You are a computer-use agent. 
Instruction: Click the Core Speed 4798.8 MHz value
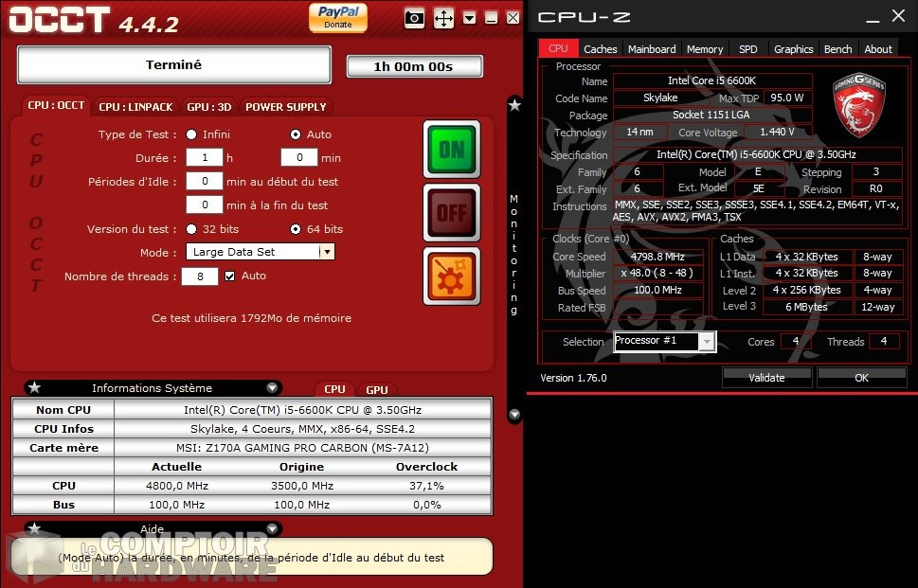(x=657, y=257)
